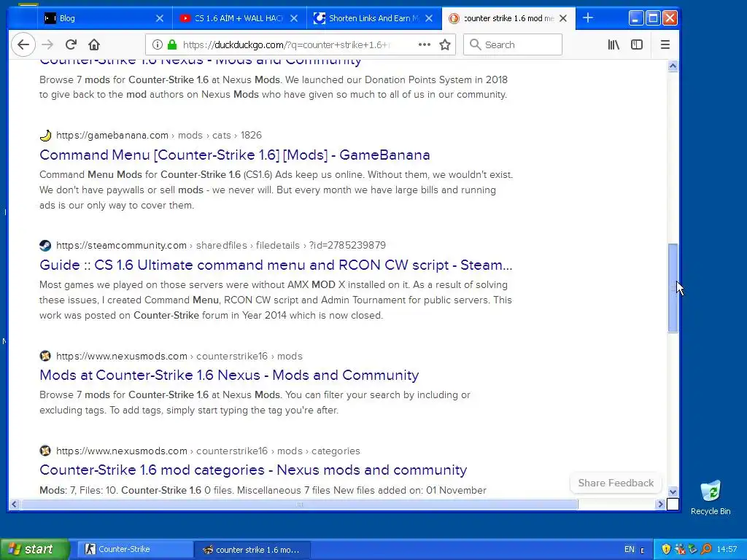This screenshot has height=560, width=747.
Task: Open Command Menu GameBanana result
Action: 234,155
